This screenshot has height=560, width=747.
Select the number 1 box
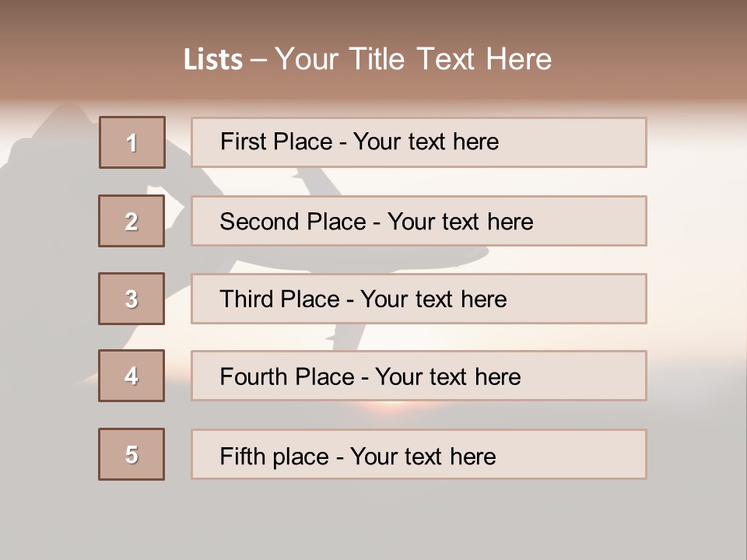click(132, 142)
